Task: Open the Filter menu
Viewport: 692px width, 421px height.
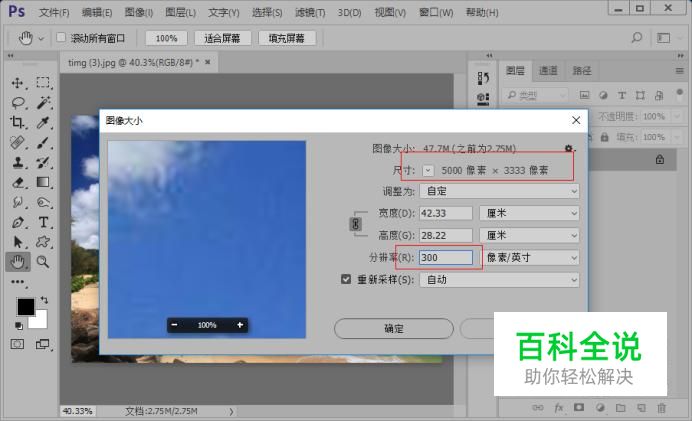Action: coord(310,12)
